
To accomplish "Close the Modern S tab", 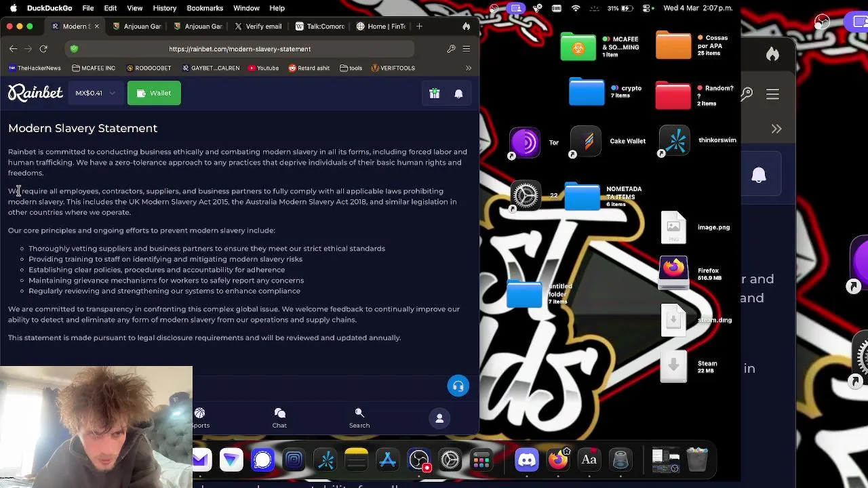I will 96,26.
